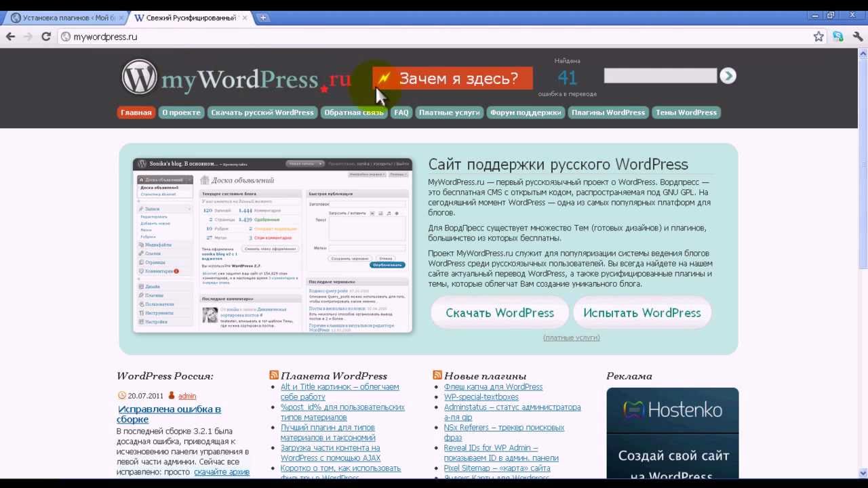Screen dimensions: 868x488
Task: Open the Обратная связь menu item
Action: pyautogui.click(x=353, y=113)
